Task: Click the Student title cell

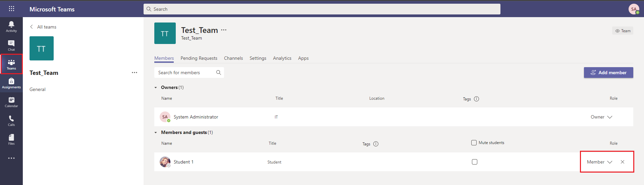Action: tap(274, 162)
